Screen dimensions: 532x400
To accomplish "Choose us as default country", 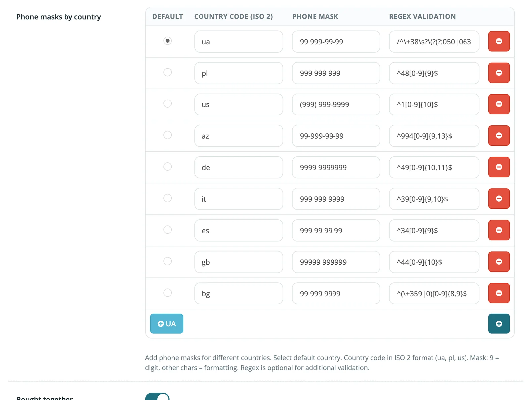I will tap(168, 103).
